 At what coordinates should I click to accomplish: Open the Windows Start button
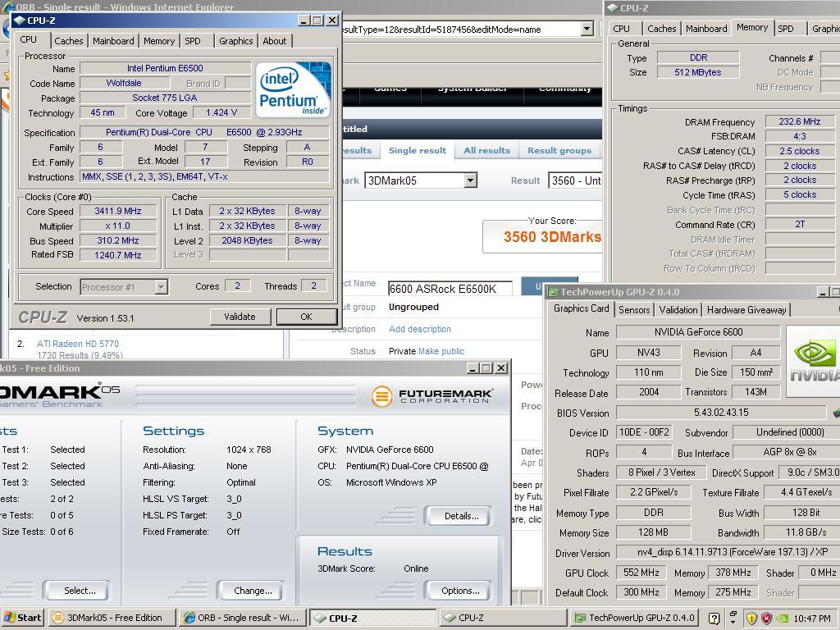pos(22,618)
